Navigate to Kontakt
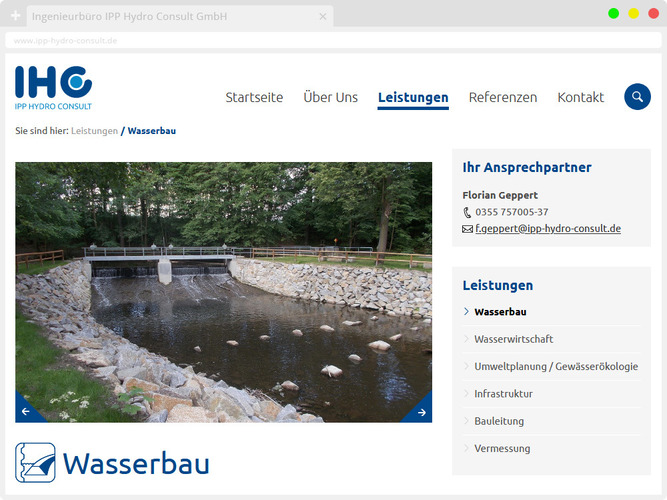 (x=580, y=97)
